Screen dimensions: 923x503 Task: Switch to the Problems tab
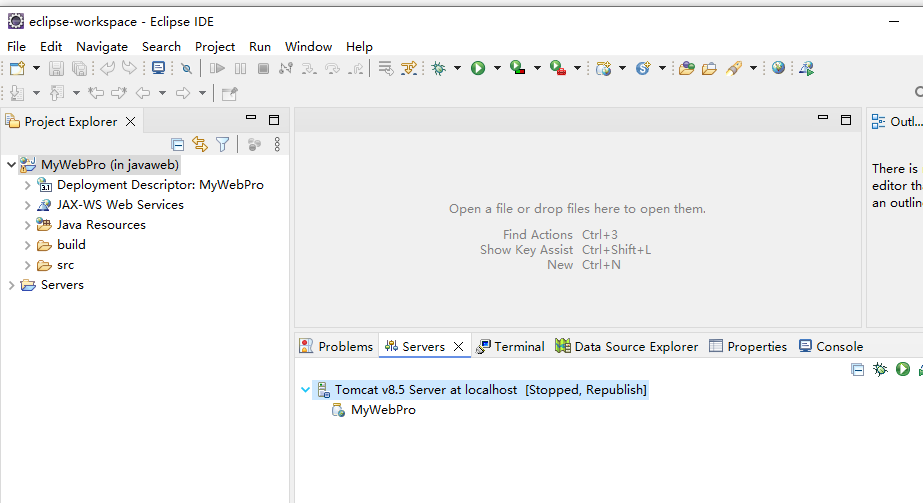click(337, 346)
